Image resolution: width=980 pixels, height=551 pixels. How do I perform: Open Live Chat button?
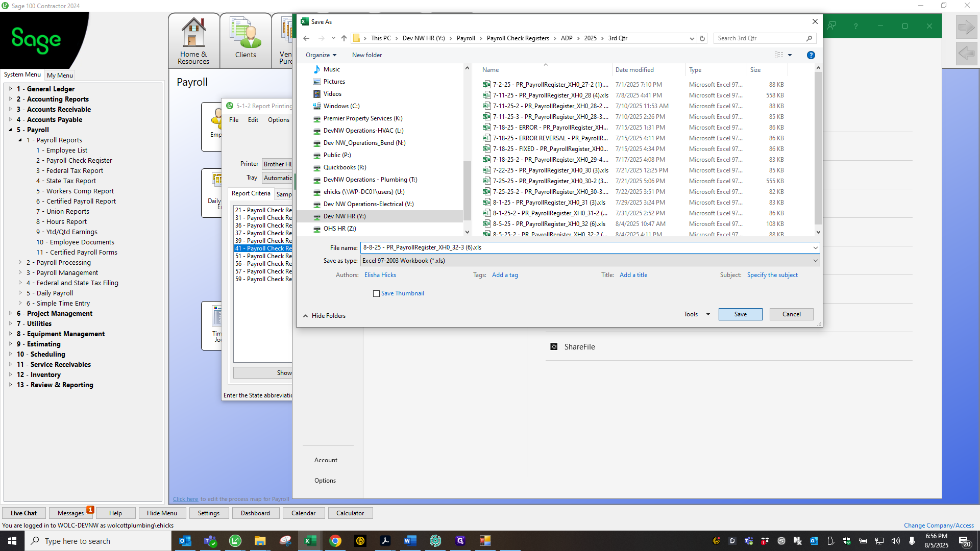point(23,513)
